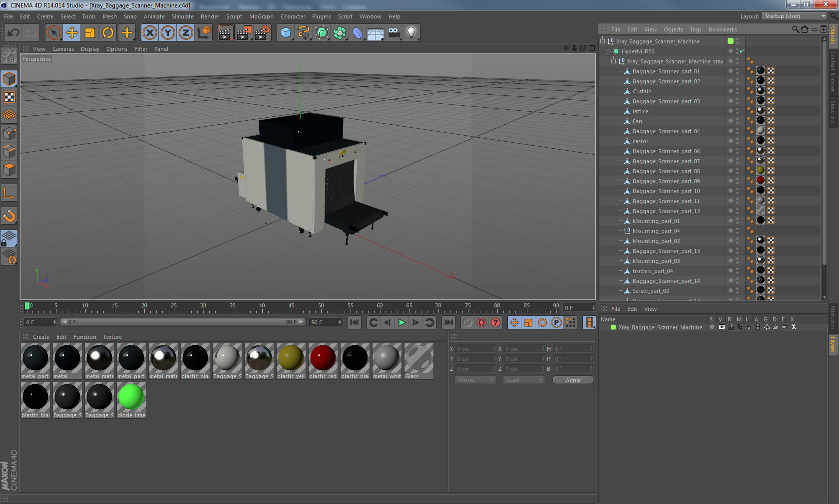Select the Move tool
839x504 pixels.
72,33
